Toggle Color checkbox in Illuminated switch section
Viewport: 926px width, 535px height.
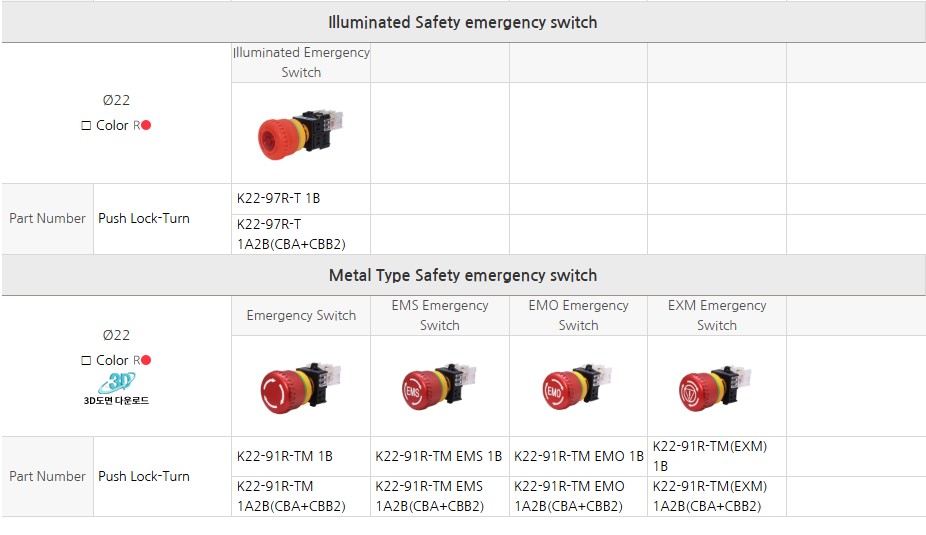pos(86,126)
